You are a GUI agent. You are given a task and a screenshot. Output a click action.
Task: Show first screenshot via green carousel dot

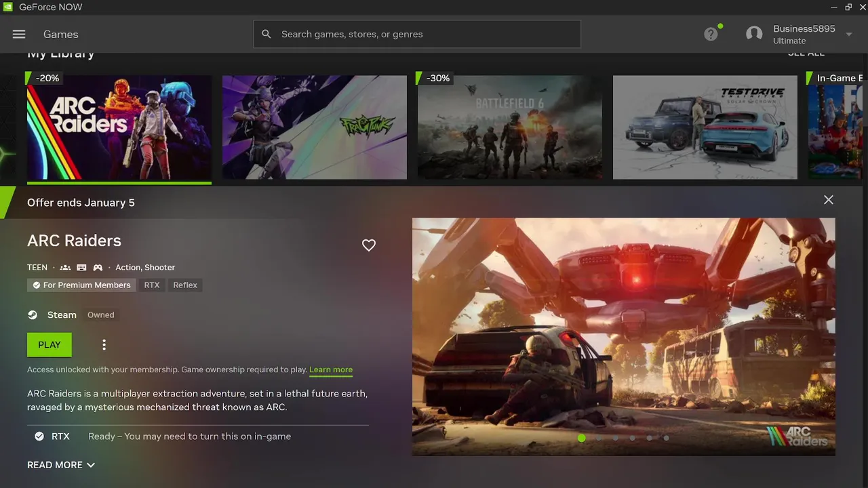(581, 438)
